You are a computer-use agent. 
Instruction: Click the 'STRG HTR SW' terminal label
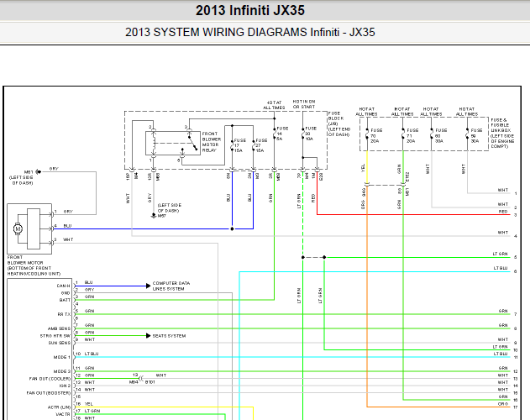pyautogui.click(x=55, y=336)
